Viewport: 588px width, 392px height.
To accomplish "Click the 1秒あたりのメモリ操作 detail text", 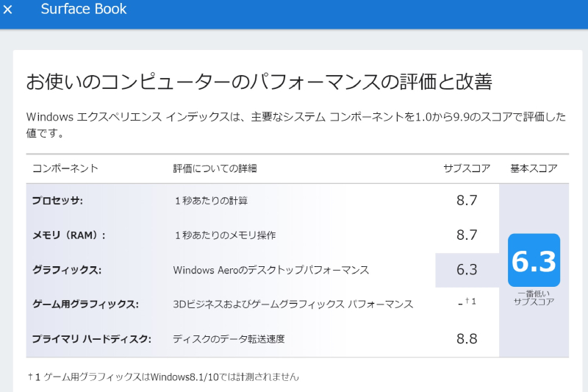I will point(225,235).
